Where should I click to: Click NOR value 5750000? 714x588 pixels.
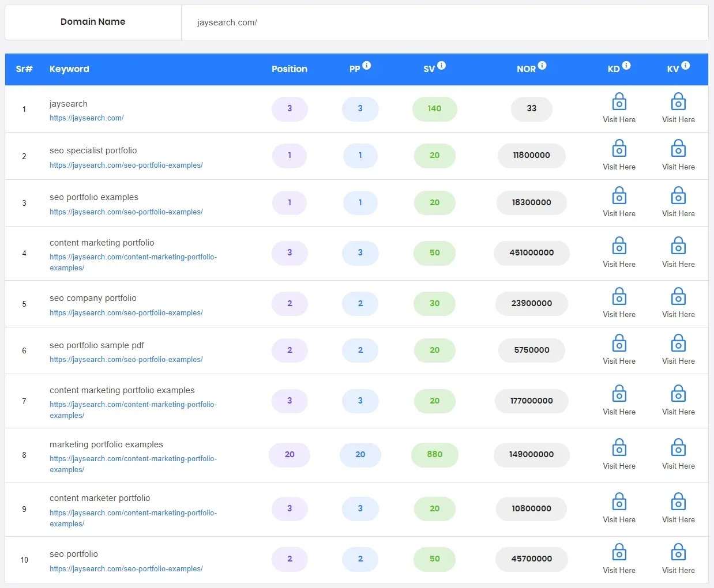[x=532, y=350]
